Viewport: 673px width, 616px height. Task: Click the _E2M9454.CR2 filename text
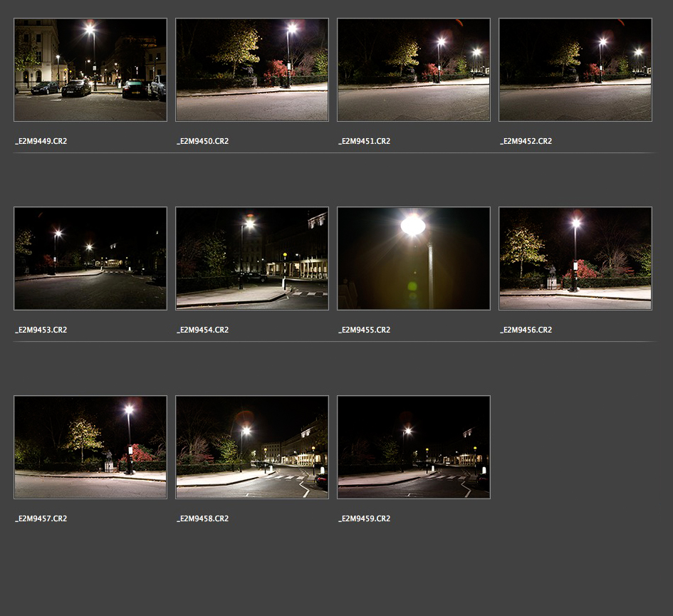click(x=203, y=330)
